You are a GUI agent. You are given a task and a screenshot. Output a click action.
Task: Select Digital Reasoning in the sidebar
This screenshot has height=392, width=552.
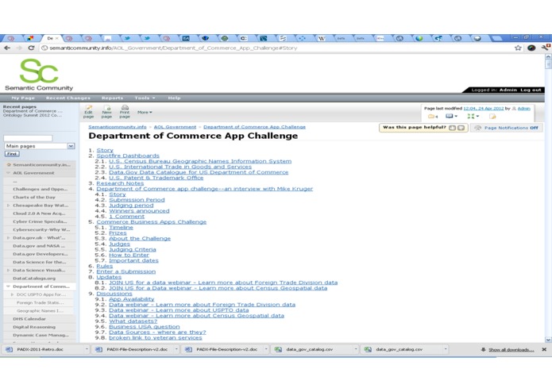click(x=34, y=327)
